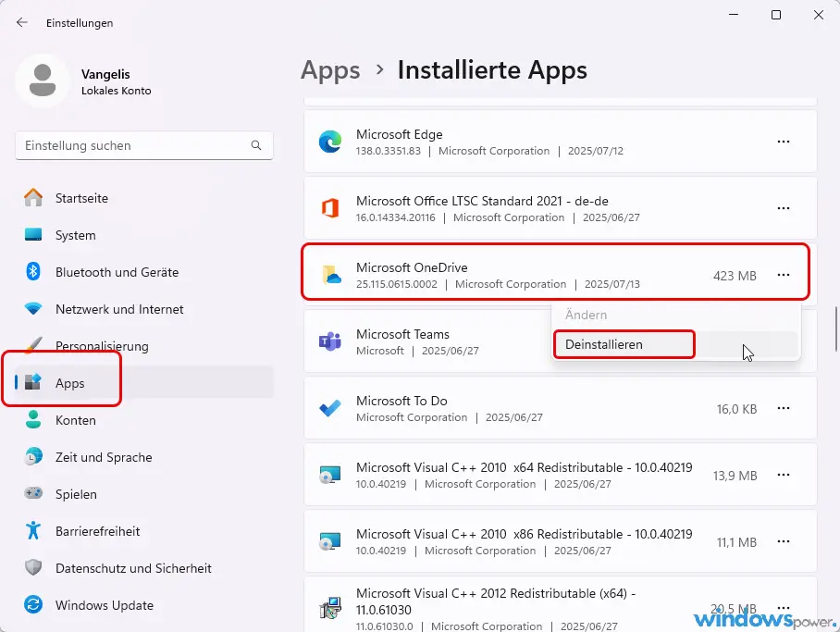
Task: Open the Spielen section
Action: coord(144,494)
